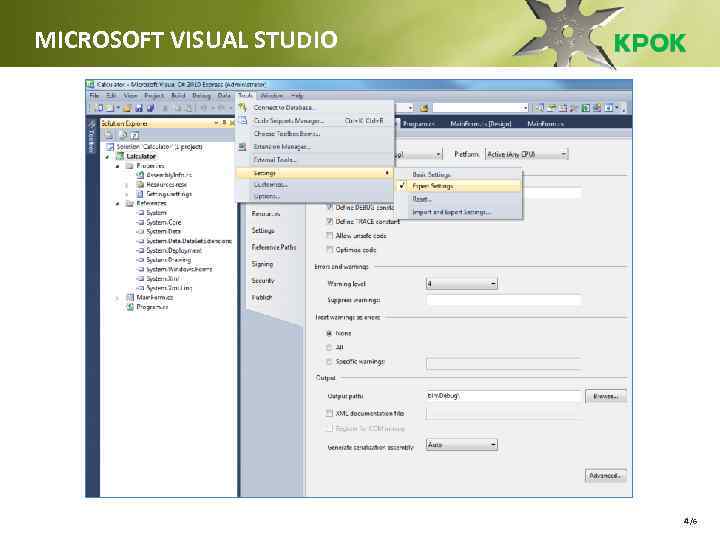Collapse the Properties folder node
Screen dimensions: 720x540
[118, 166]
